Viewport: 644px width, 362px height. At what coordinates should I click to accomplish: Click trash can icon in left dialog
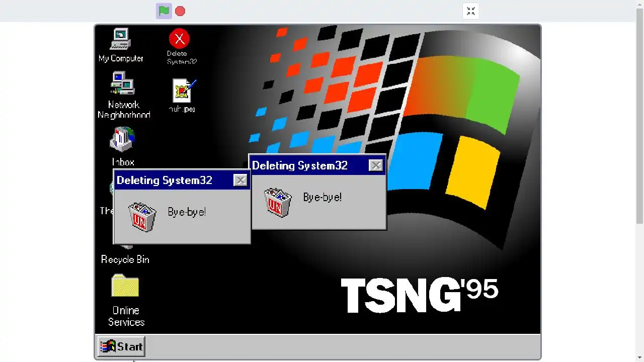coord(142,217)
